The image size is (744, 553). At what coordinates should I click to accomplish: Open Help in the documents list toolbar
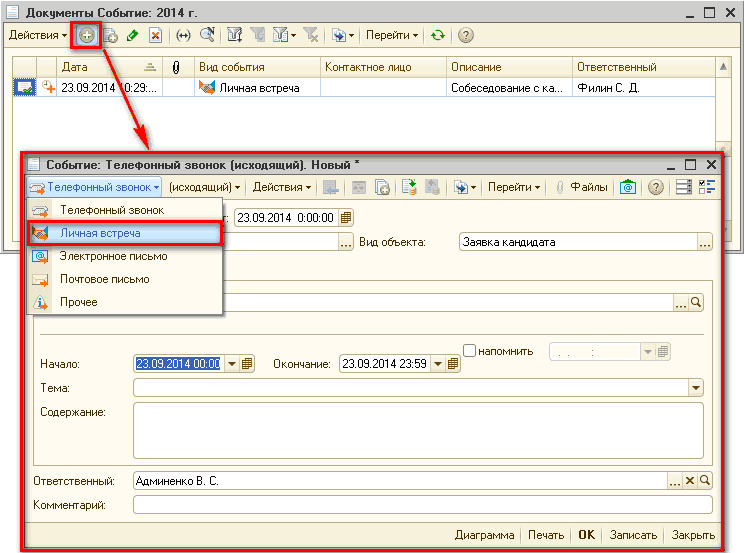pyautogui.click(x=465, y=35)
